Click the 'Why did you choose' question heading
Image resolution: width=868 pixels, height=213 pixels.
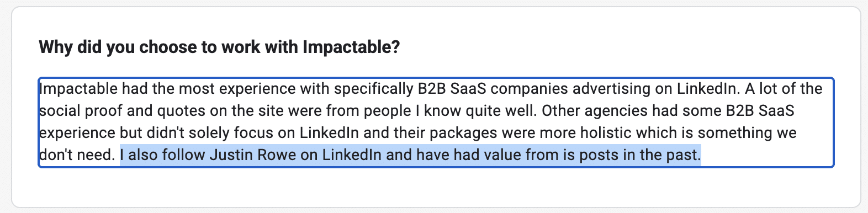pyautogui.click(x=219, y=47)
